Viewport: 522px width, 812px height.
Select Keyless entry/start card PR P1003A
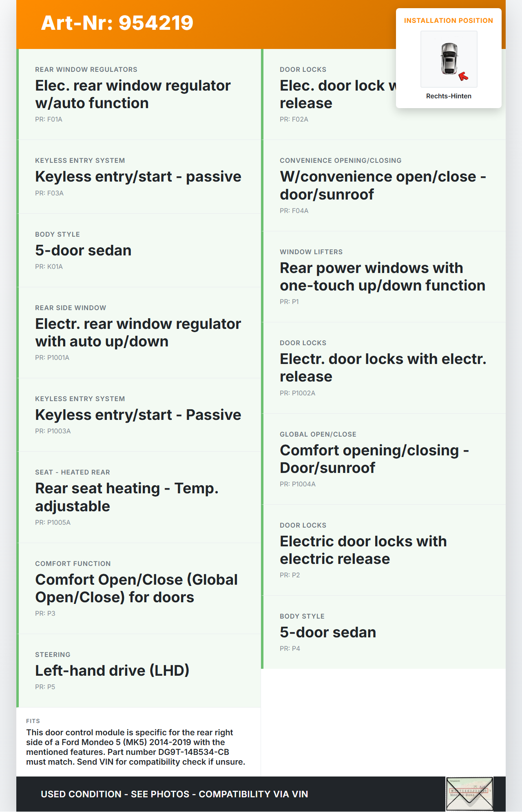[x=139, y=415]
